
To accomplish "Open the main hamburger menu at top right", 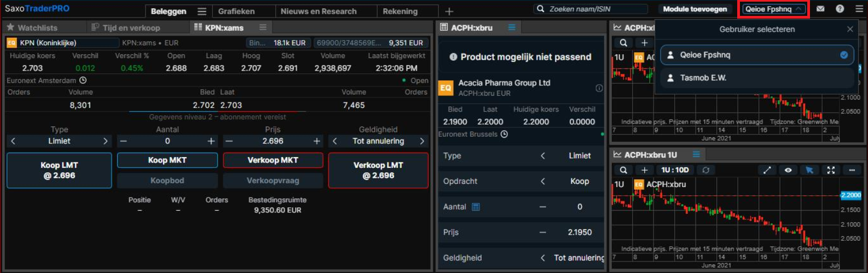I will (859, 9).
